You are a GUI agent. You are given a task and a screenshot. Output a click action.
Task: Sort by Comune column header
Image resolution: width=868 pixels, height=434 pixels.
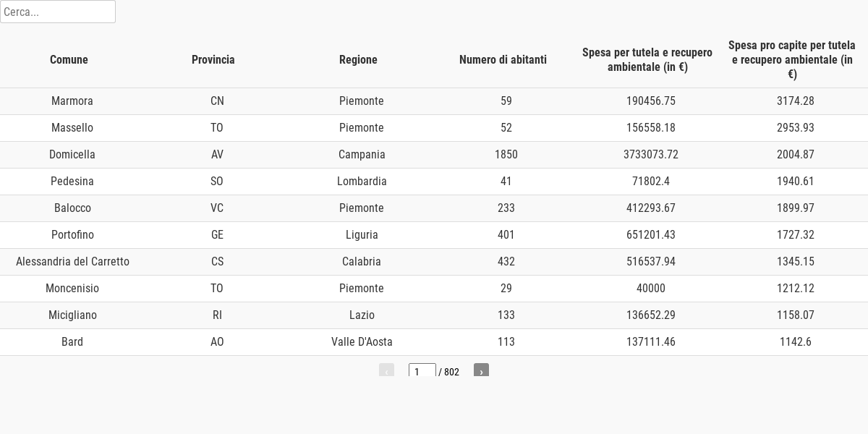69,60
